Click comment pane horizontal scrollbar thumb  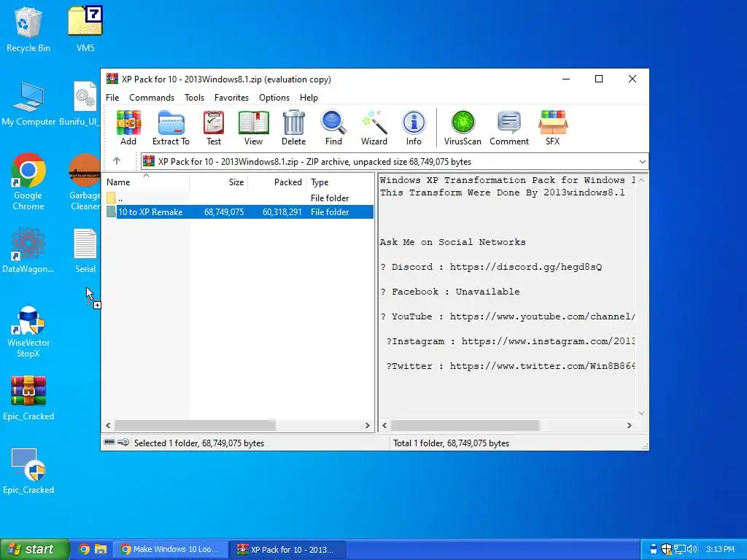click(465, 425)
